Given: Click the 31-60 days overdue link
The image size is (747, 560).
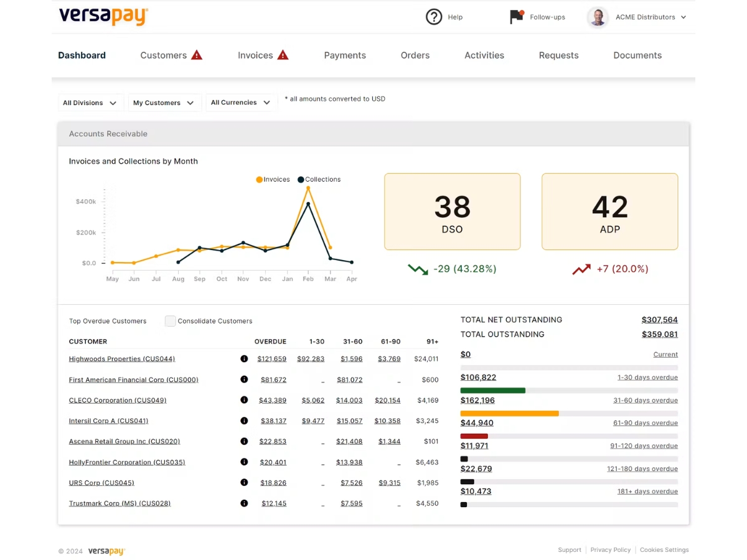Looking at the screenshot, I should (646, 400).
